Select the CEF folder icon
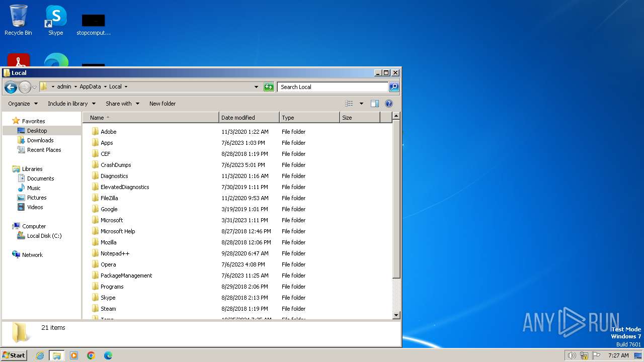This screenshot has width=644, height=362. click(x=95, y=154)
